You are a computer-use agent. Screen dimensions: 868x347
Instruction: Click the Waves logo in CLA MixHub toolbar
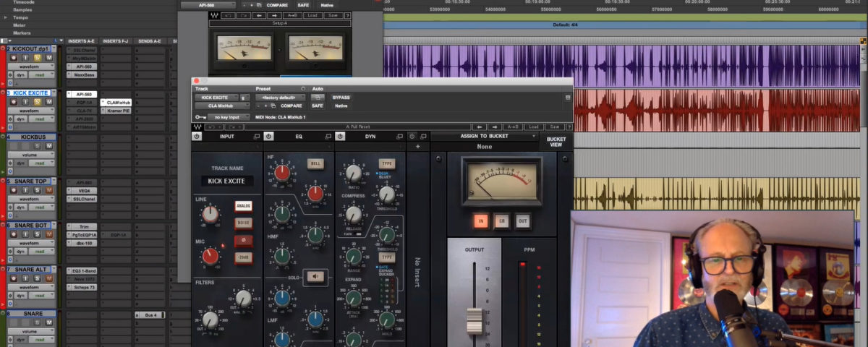198,127
